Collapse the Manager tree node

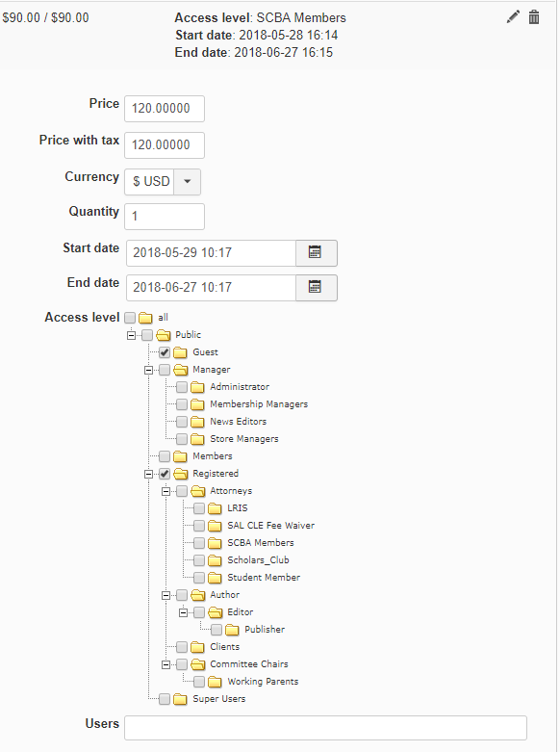pyautogui.click(x=148, y=371)
